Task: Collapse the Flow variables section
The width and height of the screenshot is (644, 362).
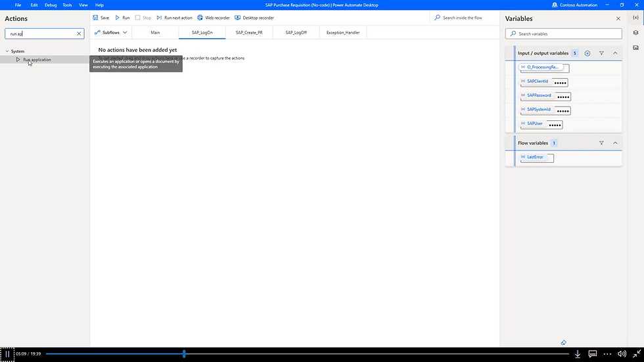Action: (x=615, y=143)
